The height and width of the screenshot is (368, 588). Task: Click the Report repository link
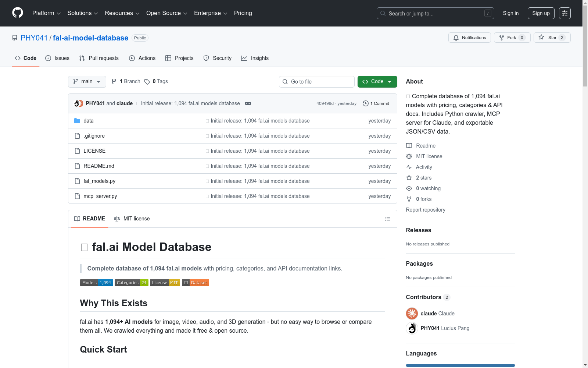426,210
